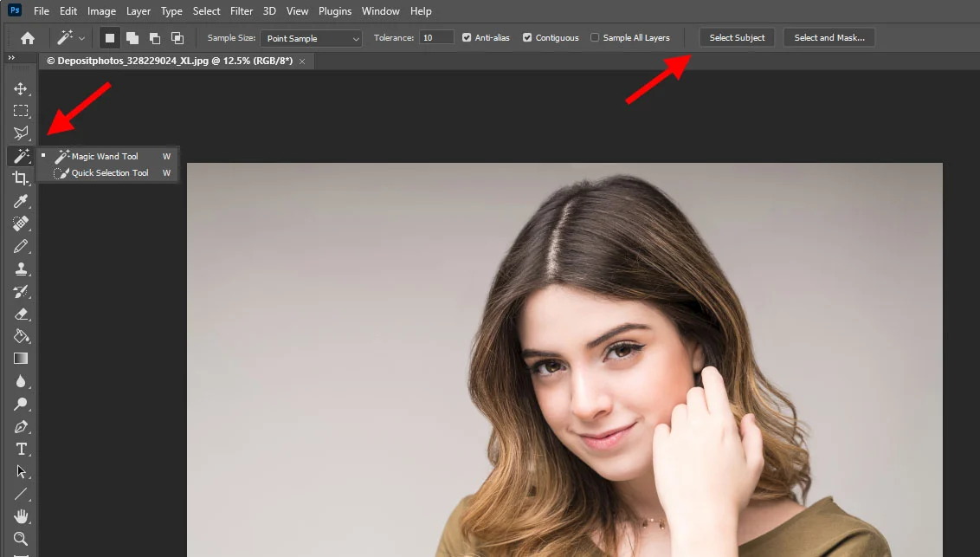Select the Rectangular Marquee tool
The image size is (980, 557).
[x=21, y=111]
